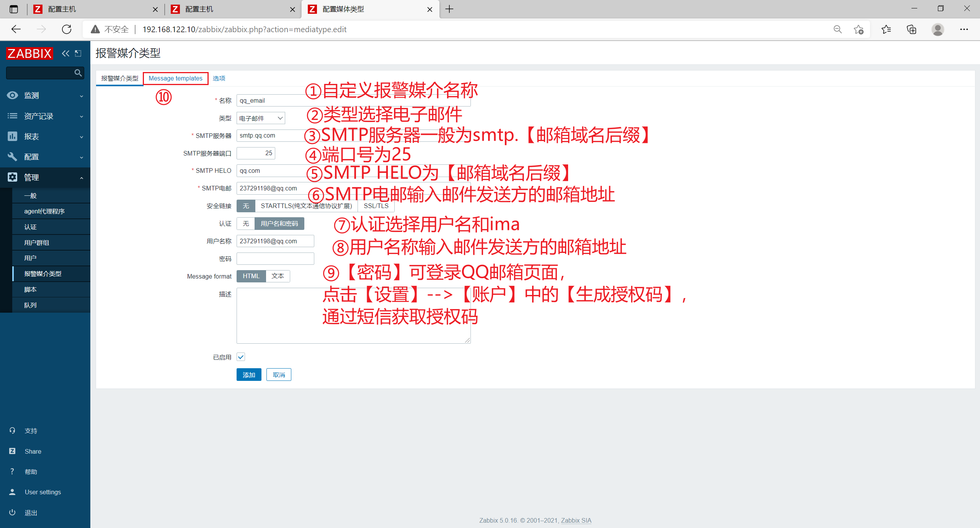Switch to 报警媒介类型 form tab
980x528 pixels.
click(120, 78)
